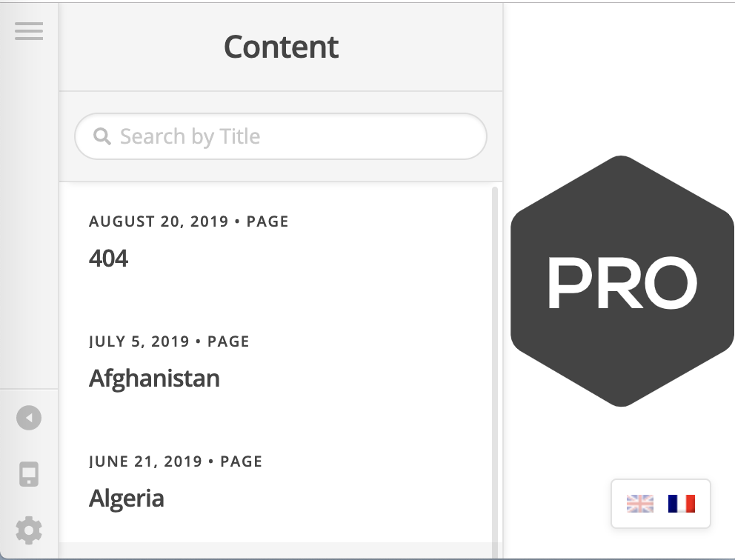This screenshot has height=560, width=735.
Task: Open the settings gear
Action: [29, 530]
